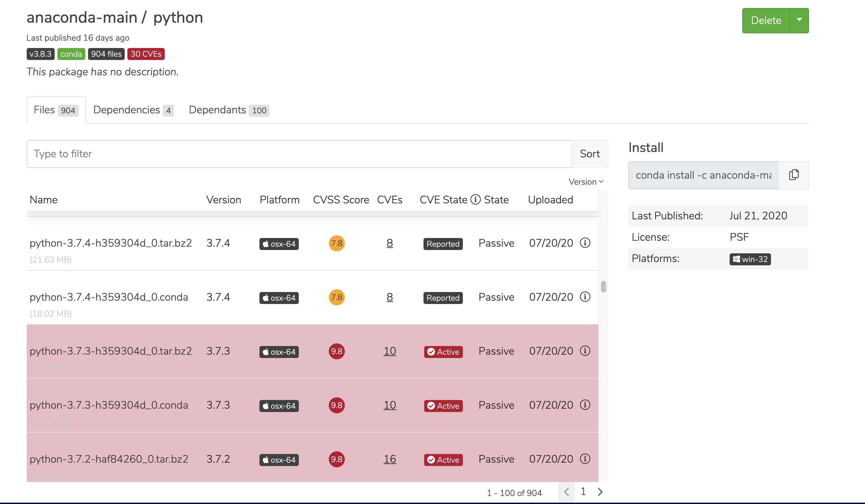The image size is (865, 504).
Task: Click file name python-3.7.3-h359304d_0.conda
Action: click(x=109, y=405)
